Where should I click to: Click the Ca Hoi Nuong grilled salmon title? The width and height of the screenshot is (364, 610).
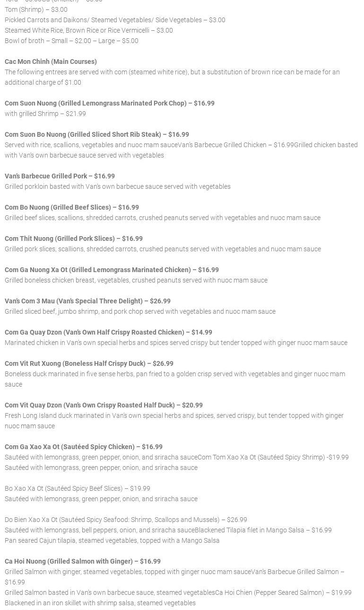(82, 561)
